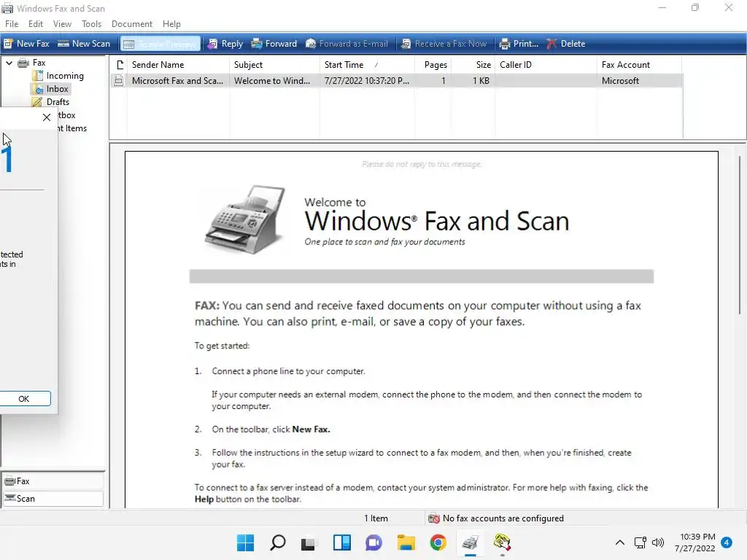Sort by Subject column header

click(x=274, y=65)
